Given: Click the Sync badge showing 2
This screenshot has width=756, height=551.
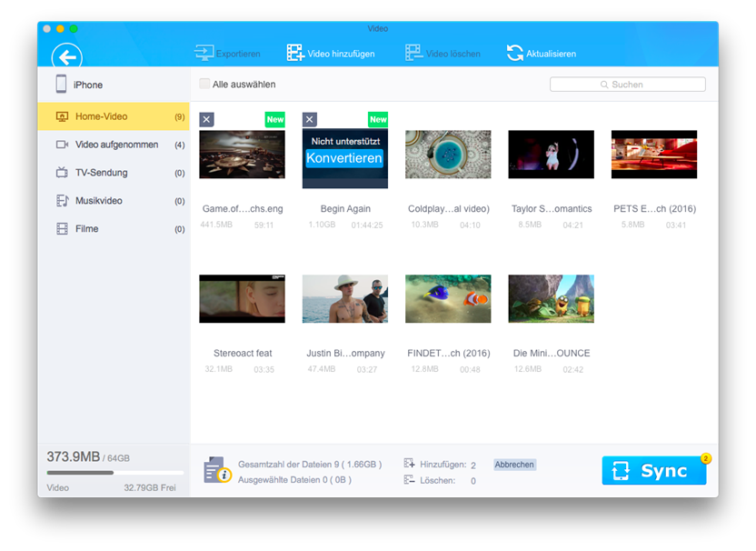Looking at the screenshot, I should (705, 458).
